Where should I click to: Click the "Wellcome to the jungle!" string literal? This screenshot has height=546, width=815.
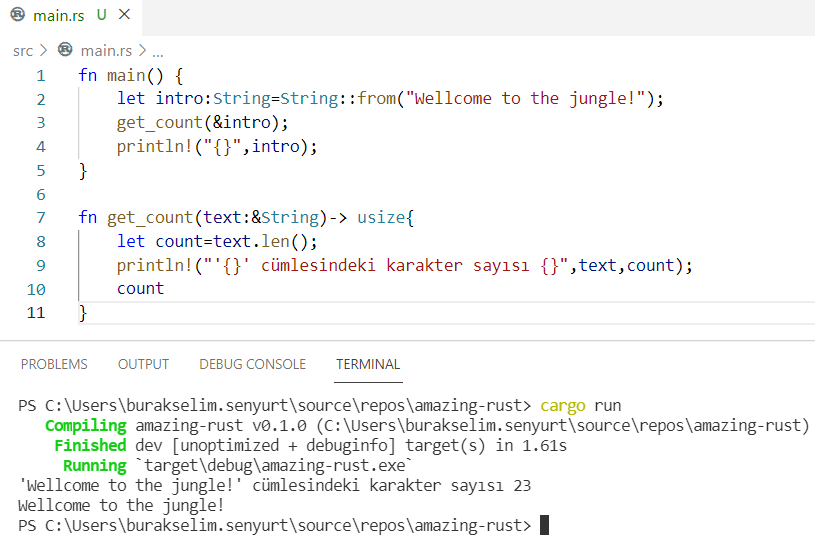point(530,99)
